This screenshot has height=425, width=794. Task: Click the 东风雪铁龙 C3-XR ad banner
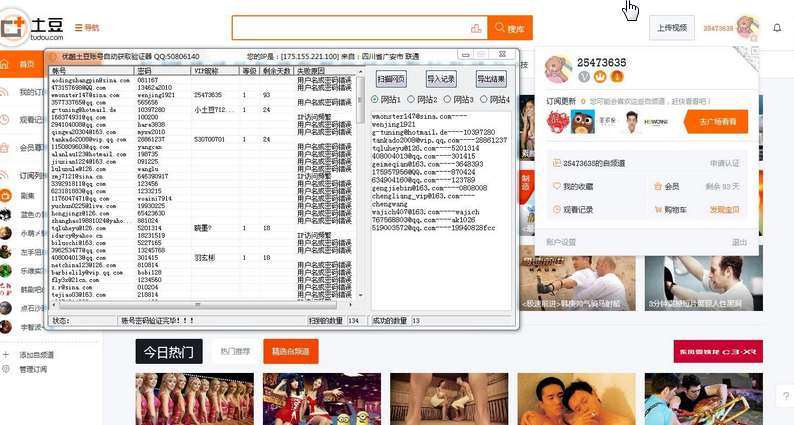(718, 352)
